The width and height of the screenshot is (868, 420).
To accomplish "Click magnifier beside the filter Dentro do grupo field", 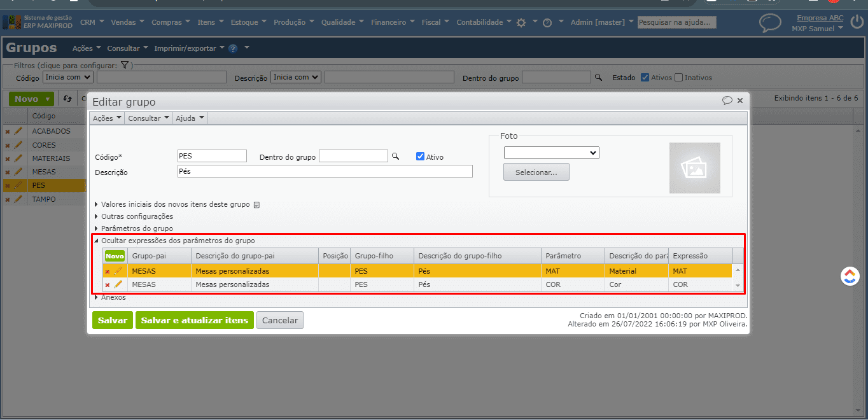I will pyautogui.click(x=598, y=78).
